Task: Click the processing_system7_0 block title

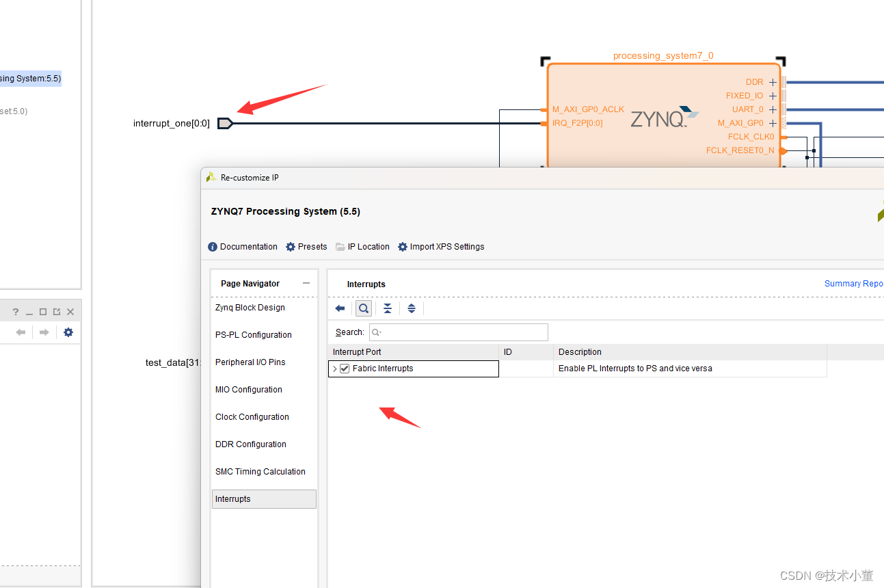Action: click(x=663, y=56)
